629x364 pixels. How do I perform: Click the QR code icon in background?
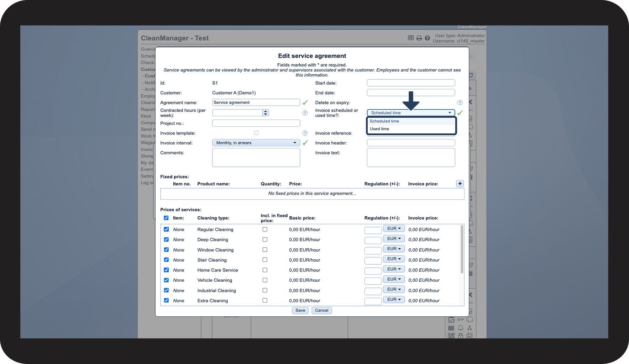pos(451,336)
